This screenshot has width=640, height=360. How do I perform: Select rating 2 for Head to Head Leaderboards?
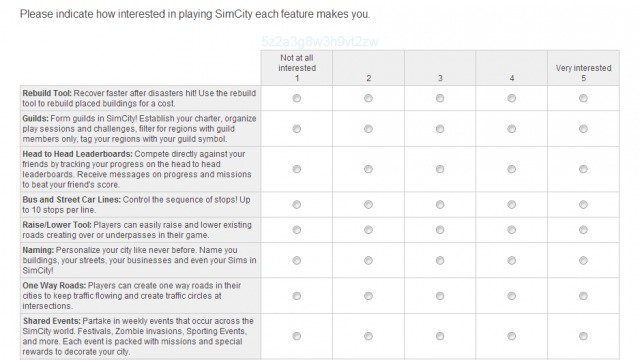(x=368, y=169)
